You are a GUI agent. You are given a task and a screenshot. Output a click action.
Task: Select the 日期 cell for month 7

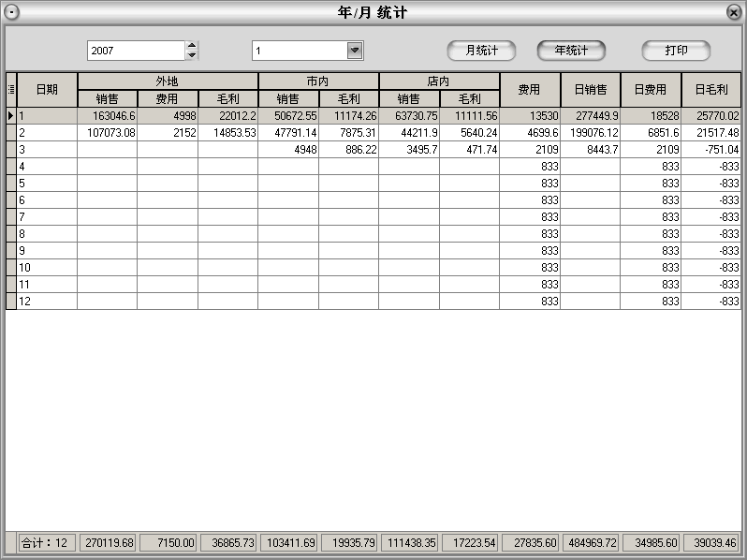47,217
